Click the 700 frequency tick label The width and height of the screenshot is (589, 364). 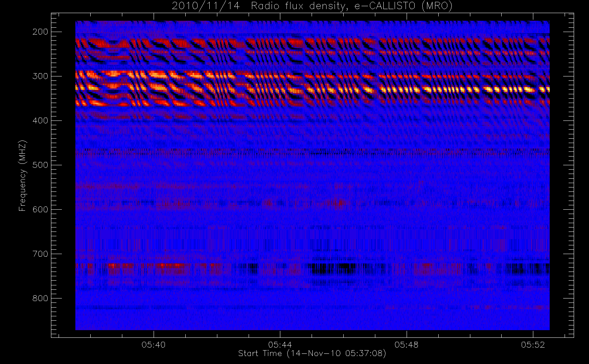pos(40,254)
